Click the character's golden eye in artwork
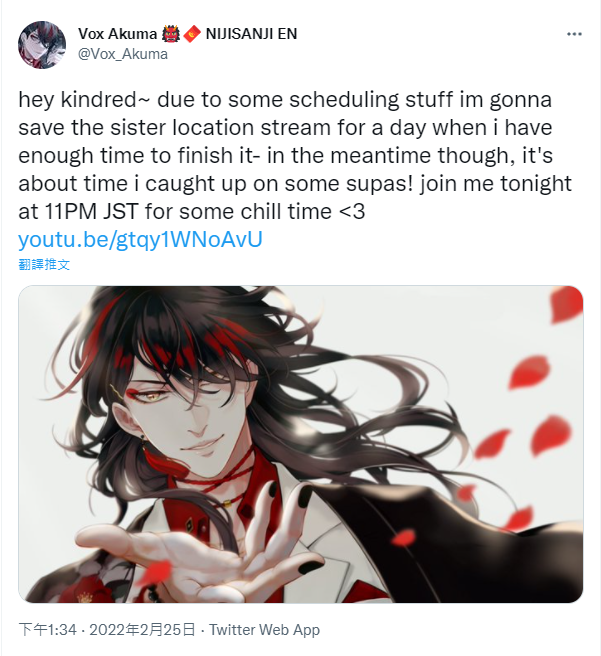Viewport: 601px width, 656px height. tap(152, 396)
